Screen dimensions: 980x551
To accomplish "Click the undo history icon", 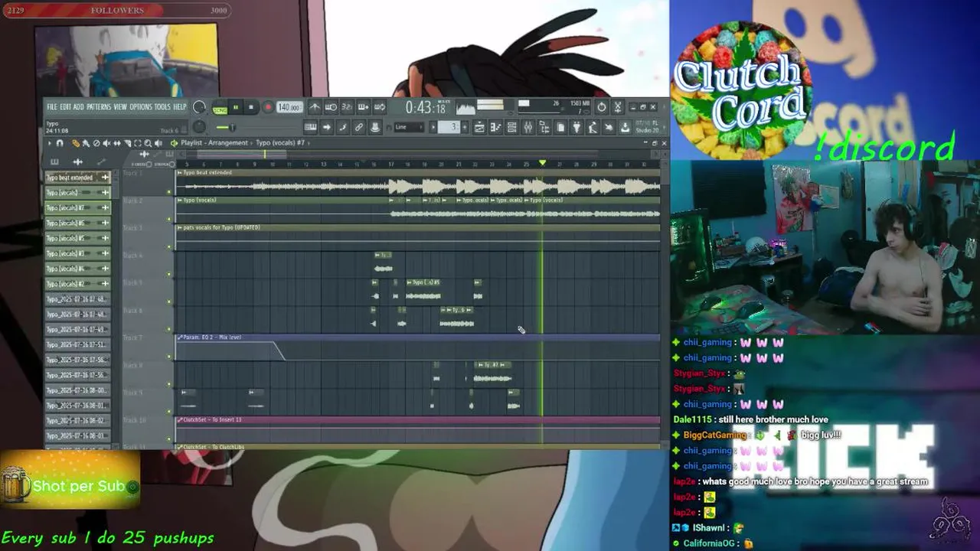I will tap(601, 107).
